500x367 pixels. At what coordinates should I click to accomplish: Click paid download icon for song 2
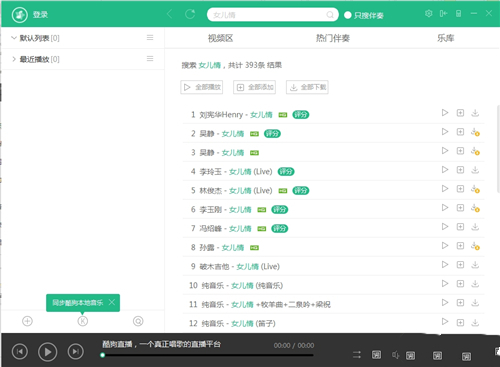point(475,132)
